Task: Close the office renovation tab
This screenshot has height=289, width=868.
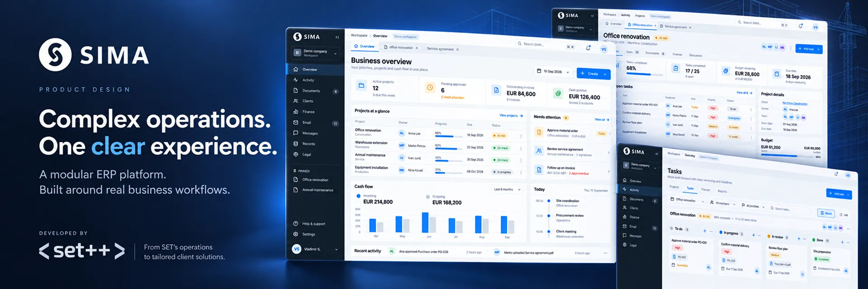Action: pos(417,48)
